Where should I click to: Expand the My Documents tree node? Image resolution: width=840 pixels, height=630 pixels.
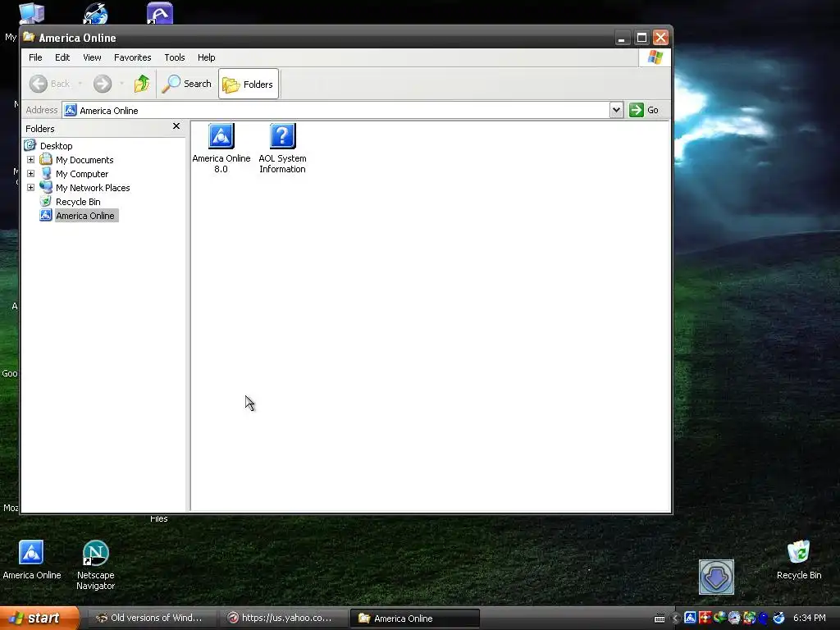[30, 160]
